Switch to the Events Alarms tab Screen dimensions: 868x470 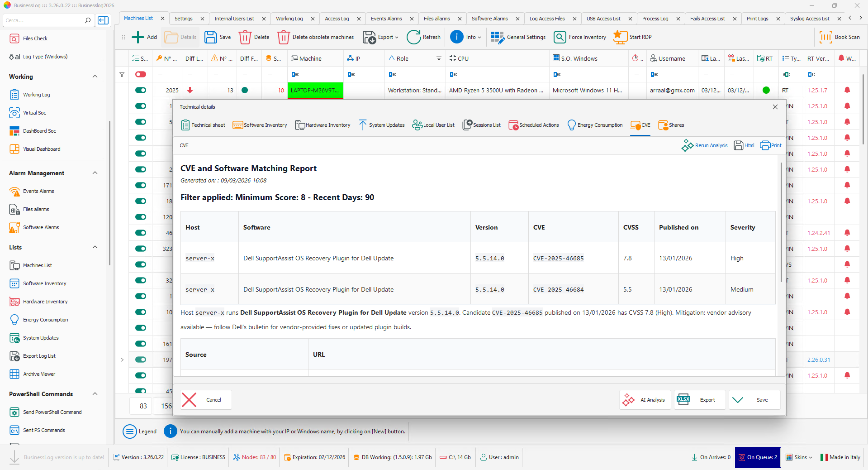386,19
